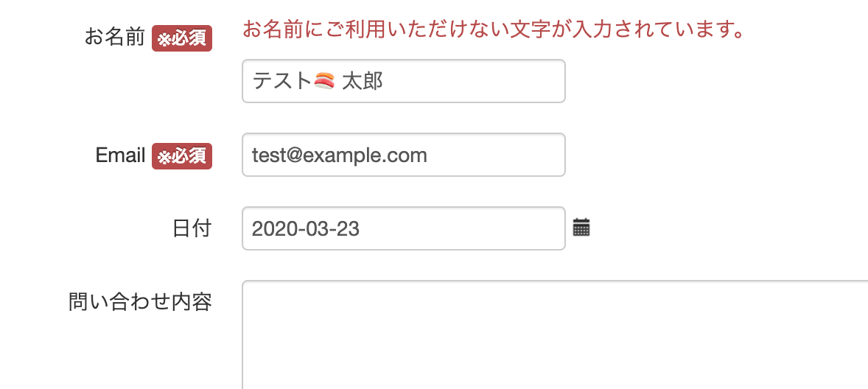This screenshot has height=389, width=868.
Task: Focus the お名前 text input field
Action: (x=404, y=81)
